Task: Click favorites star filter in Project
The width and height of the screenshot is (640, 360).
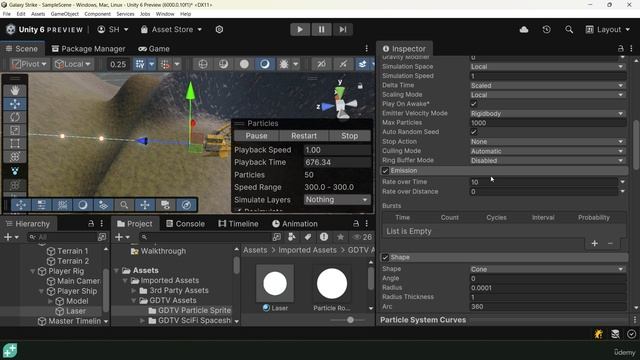Action: click(340, 237)
